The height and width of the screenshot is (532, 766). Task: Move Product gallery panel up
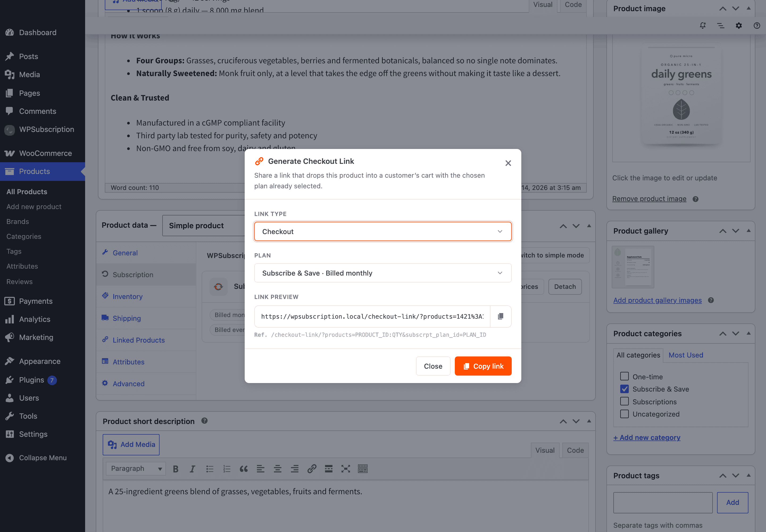723,231
